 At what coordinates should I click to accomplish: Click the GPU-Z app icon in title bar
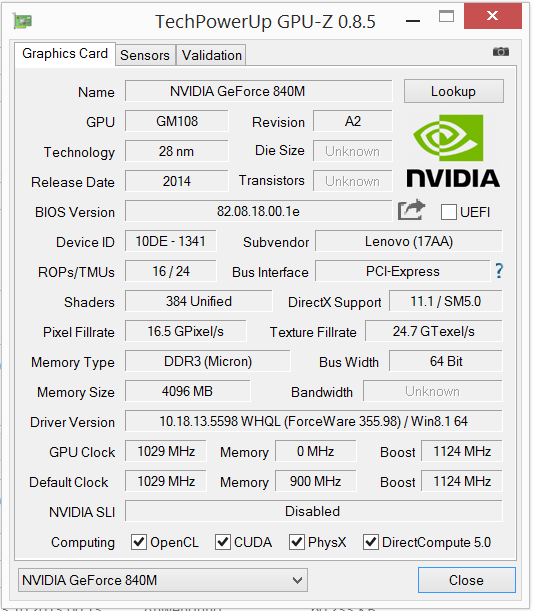tap(23, 21)
